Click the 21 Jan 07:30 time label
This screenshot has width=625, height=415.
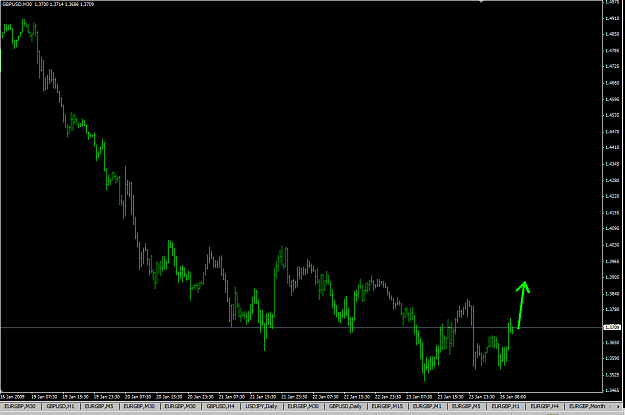[232, 397]
